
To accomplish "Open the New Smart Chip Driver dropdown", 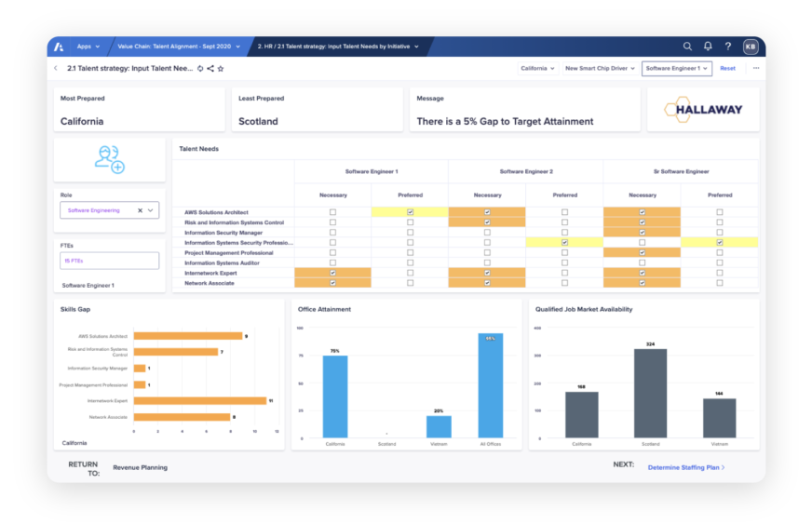I will 599,68.
